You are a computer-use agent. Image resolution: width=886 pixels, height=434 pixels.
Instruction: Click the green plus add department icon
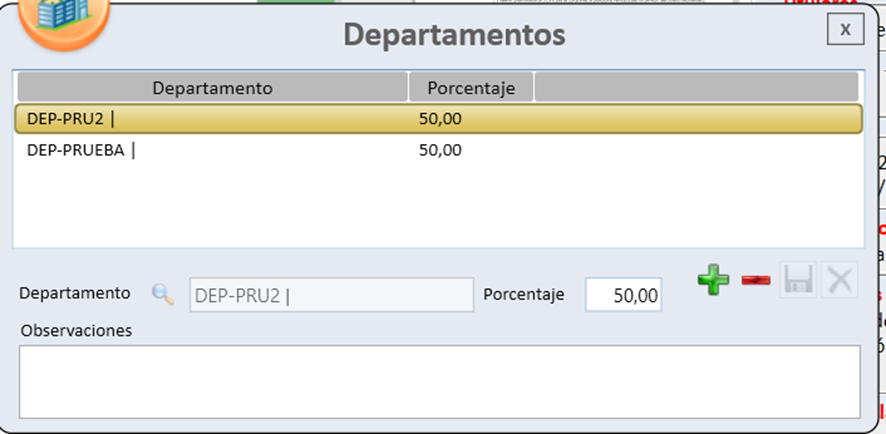tap(713, 281)
